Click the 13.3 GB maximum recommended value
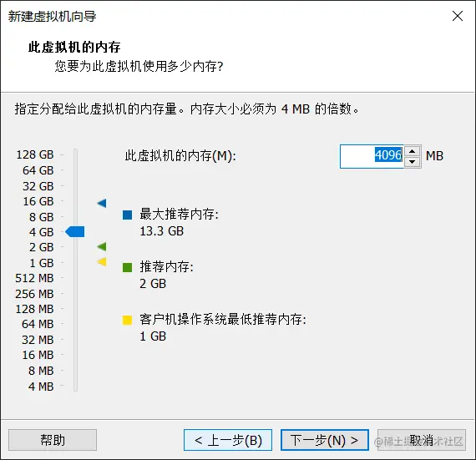 tap(161, 231)
